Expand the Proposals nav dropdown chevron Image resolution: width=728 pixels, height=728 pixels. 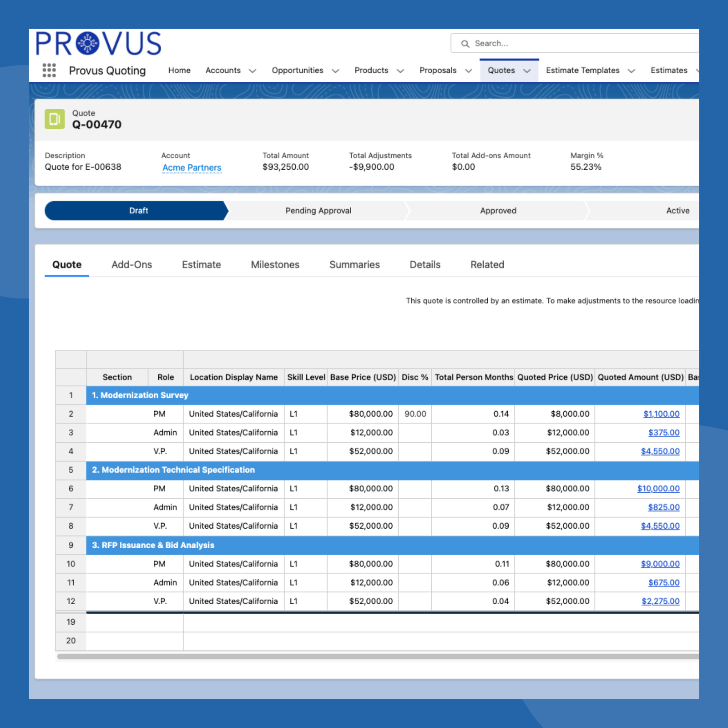pyautogui.click(x=469, y=71)
